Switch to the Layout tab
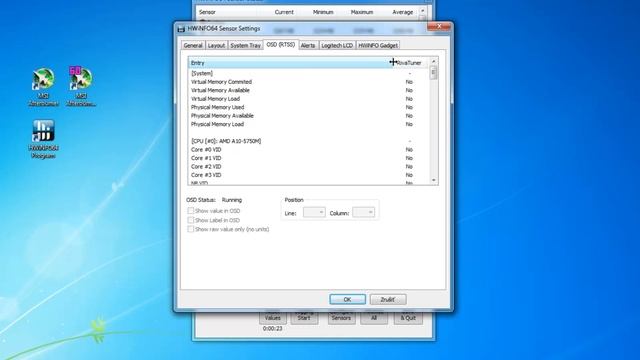The height and width of the screenshot is (360, 640). pos(216,45)
